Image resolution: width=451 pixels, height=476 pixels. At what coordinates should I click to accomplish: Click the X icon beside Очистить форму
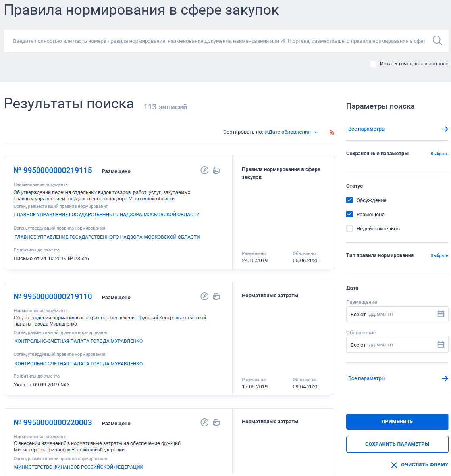click(x=394, y=465)
